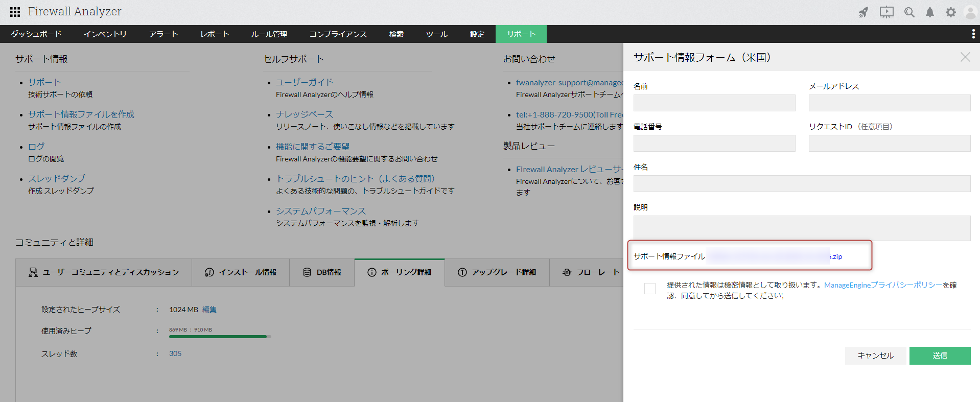This screenshot has width=980, height=402.
Task: Click the 編集 link beside heap size
Action: point(209,310)
